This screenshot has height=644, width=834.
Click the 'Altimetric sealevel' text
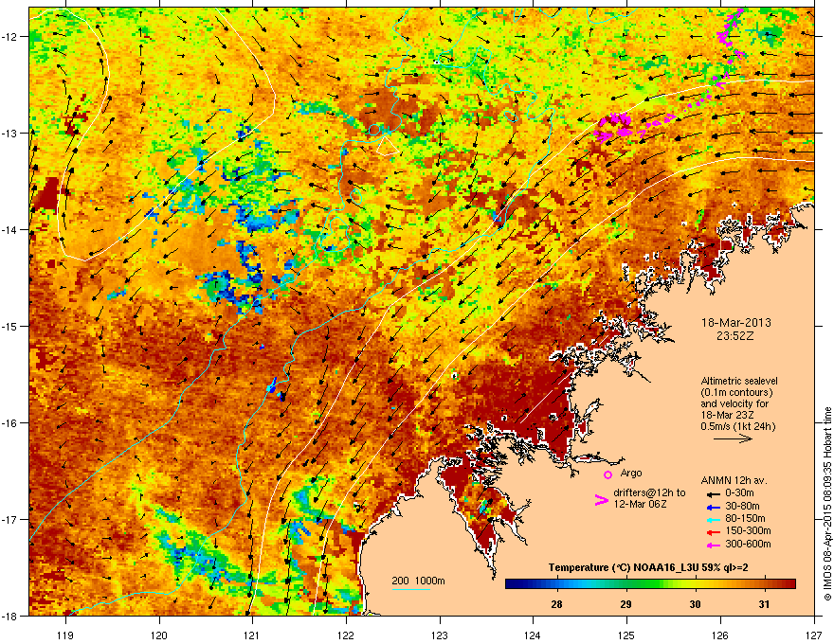739,381
